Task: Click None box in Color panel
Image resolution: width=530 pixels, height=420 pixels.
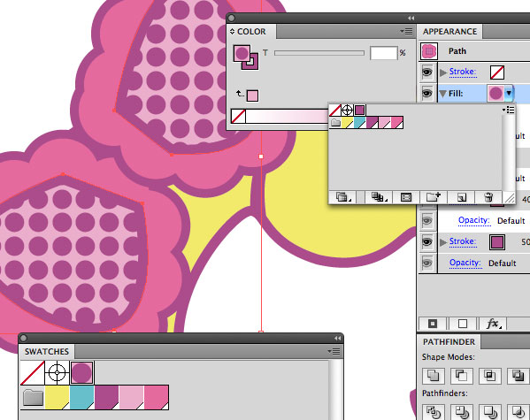Action: click(238, 116)
